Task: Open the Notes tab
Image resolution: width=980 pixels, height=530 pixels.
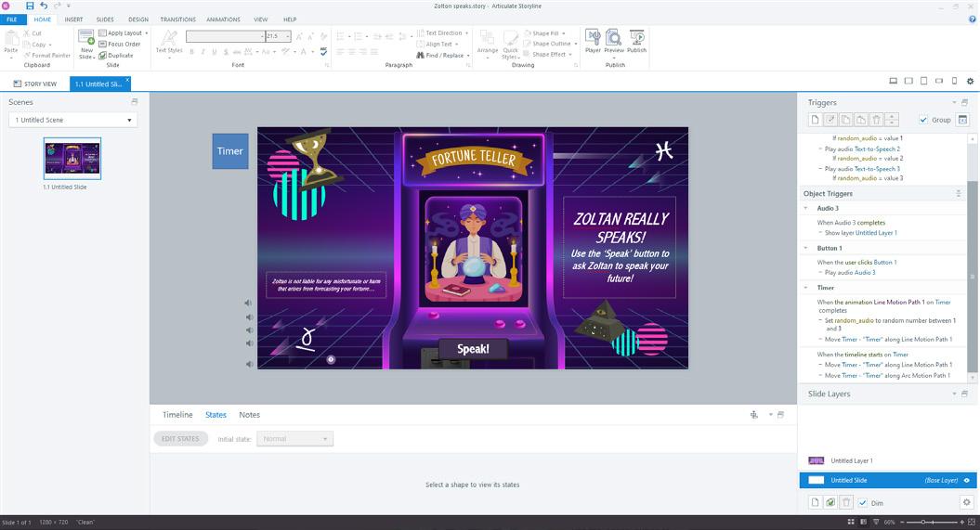Action: pyautogui.click(x=249, y=415)
